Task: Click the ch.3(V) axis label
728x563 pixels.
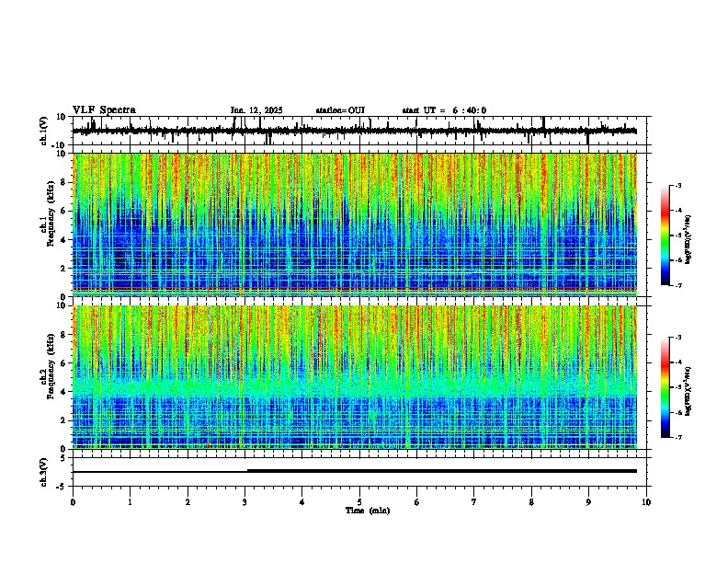Action: click(x=44, y=472)
